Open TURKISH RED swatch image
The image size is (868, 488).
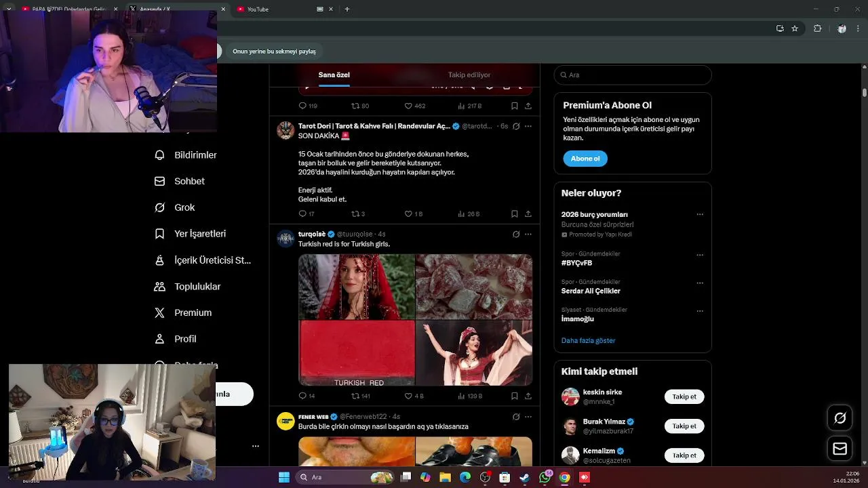coord(357,353)
